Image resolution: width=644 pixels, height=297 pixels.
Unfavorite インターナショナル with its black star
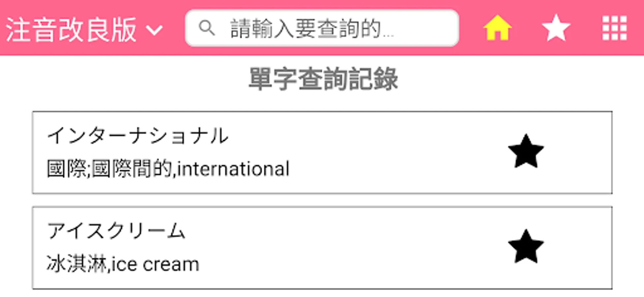click(x=526, y=152)
